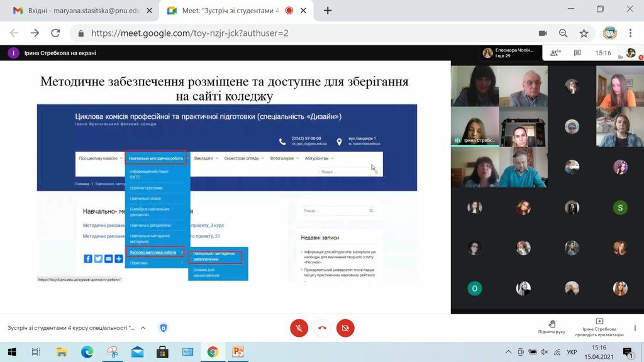Bookmark this page with star icon
Image resolution: width=644 pixels, height=362 pixels.
[x=584, y=33]
